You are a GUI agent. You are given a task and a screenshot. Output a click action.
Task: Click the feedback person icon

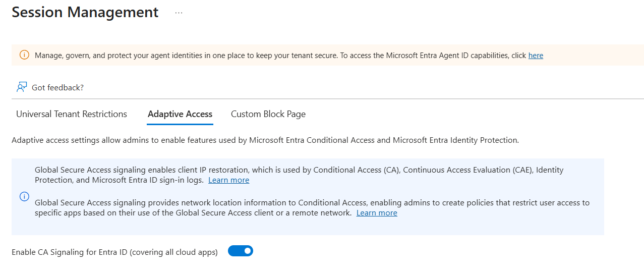tap(22, 87)
